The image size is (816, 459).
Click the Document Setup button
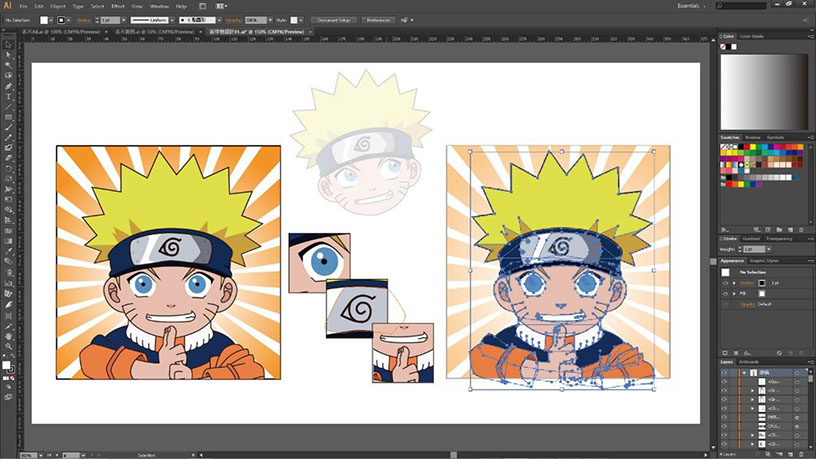point(332,19)
